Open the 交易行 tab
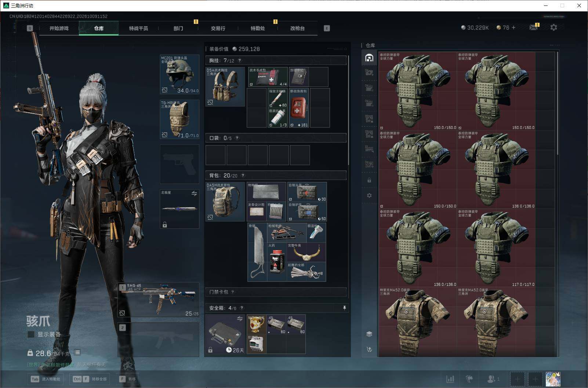 [x=218, y=28]
